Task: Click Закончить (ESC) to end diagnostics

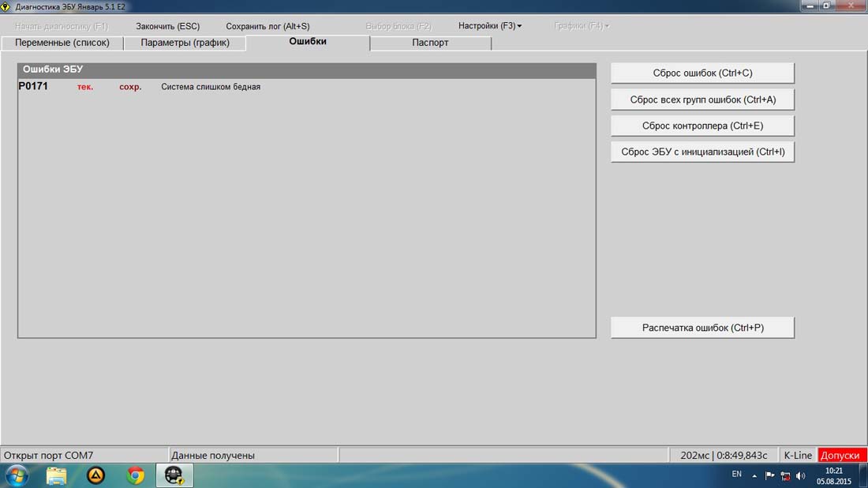Action: point(168,26)
